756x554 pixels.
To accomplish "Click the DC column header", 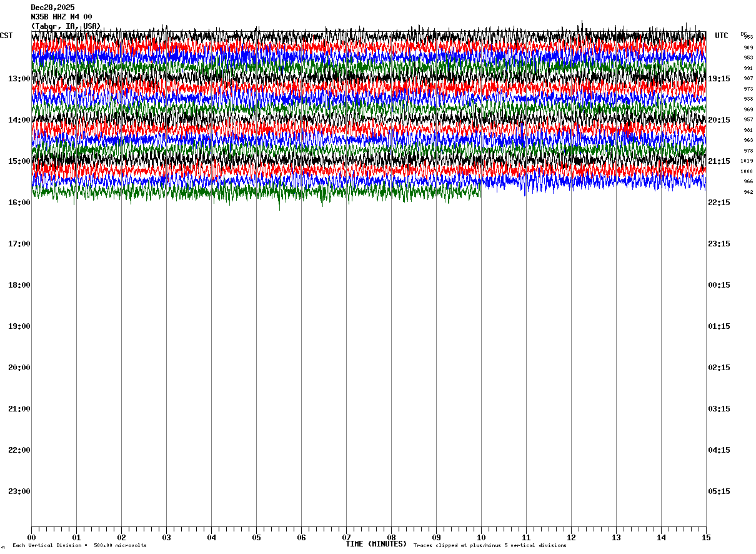I will coord(744,34).
